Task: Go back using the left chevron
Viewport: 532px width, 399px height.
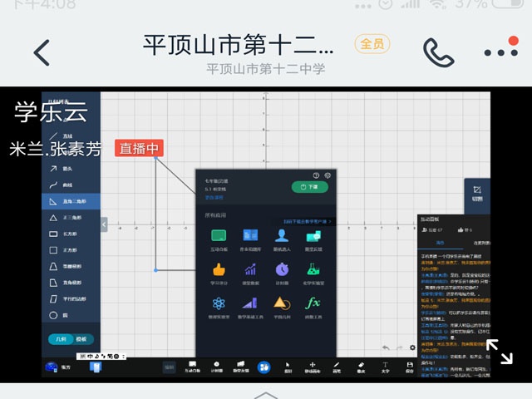Action: [42, 52]
